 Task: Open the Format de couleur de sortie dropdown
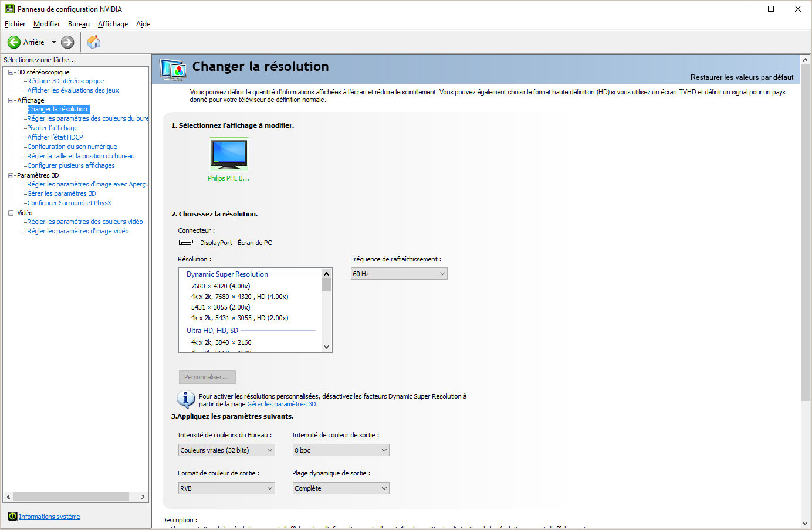click(x=226, y=488)
